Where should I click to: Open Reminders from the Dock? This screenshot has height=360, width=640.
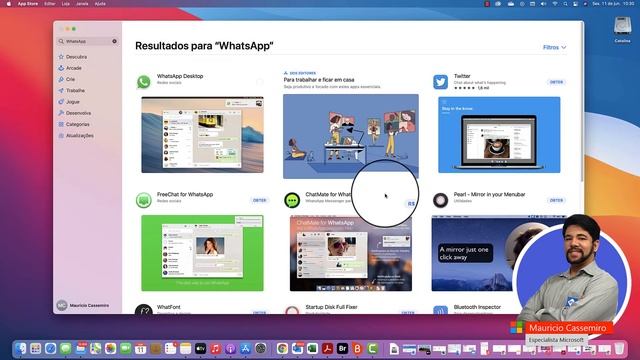click(x=171, y=349)
